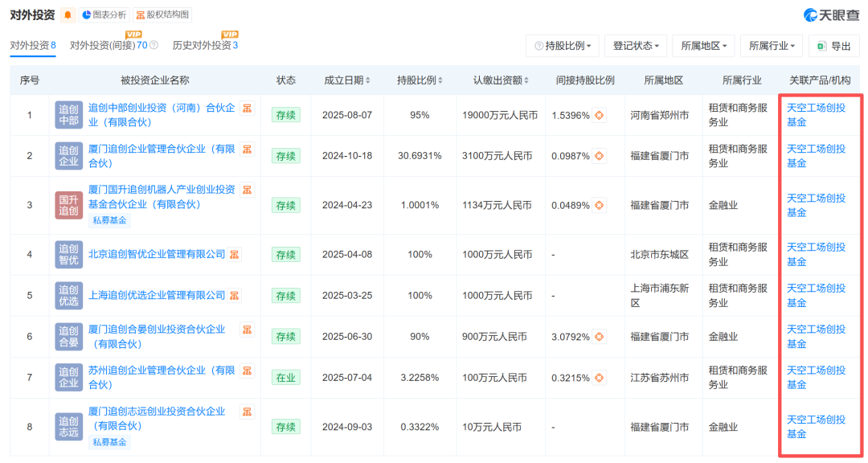Open 上海追创优选企业管理有限公司 link

157,295
